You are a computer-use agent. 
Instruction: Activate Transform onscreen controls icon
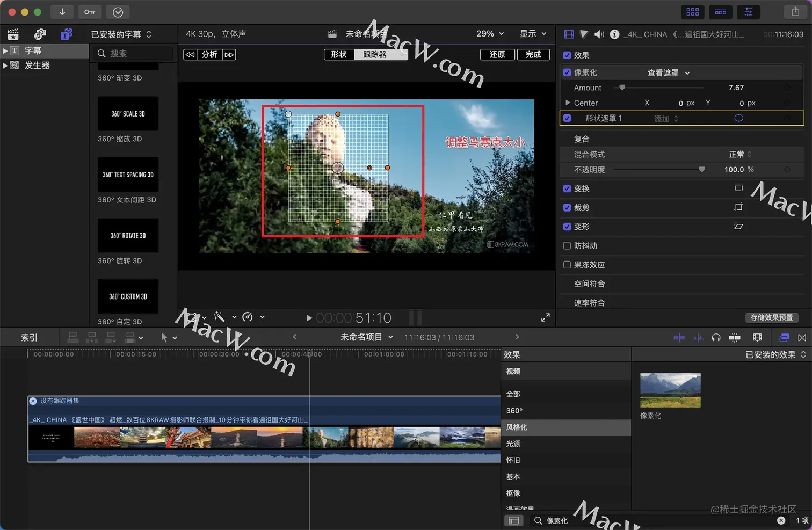pyautogui.click(x=738, y=188)
